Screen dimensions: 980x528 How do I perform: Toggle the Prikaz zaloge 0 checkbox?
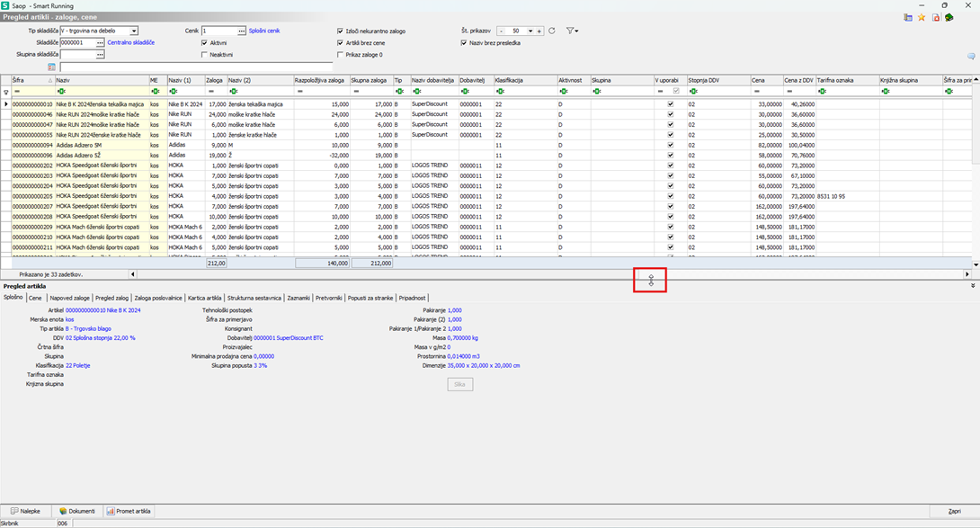(x=340, y=54)
